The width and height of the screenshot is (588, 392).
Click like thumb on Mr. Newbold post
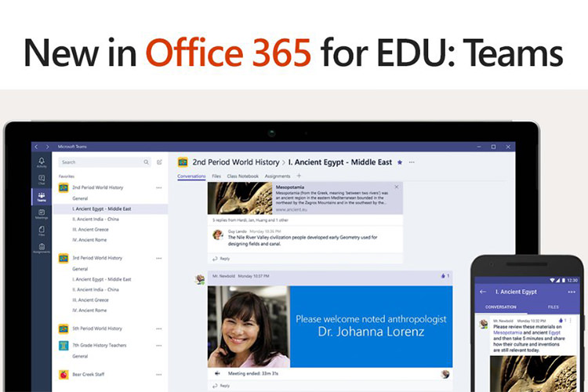443,276
